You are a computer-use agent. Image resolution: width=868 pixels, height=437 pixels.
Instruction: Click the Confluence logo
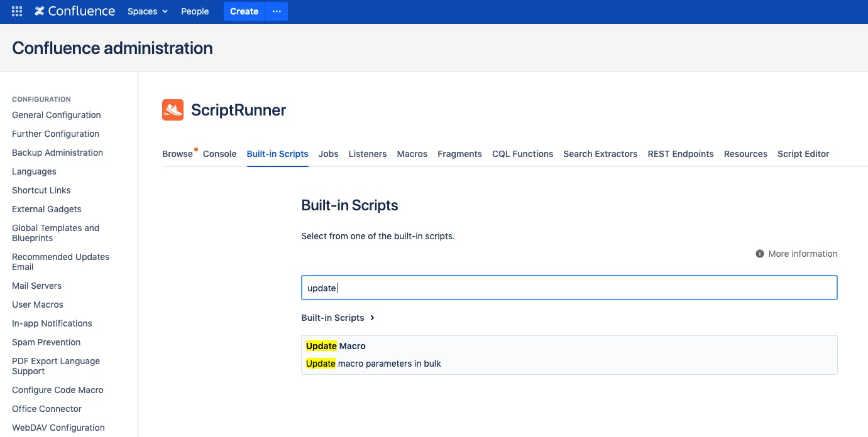point(75,11)
